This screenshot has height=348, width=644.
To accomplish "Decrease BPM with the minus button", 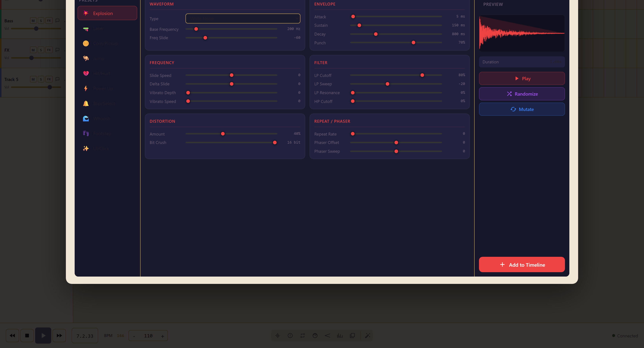I will (x=134, y=336).
